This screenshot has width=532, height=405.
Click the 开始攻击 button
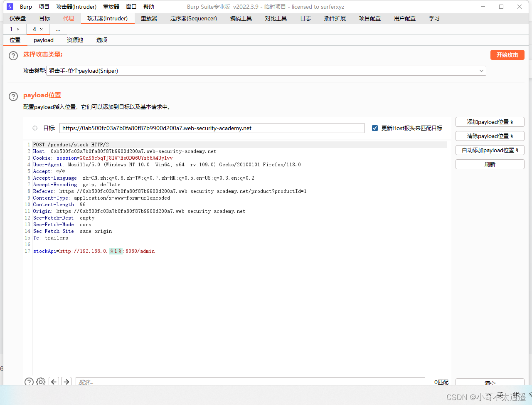507,55
